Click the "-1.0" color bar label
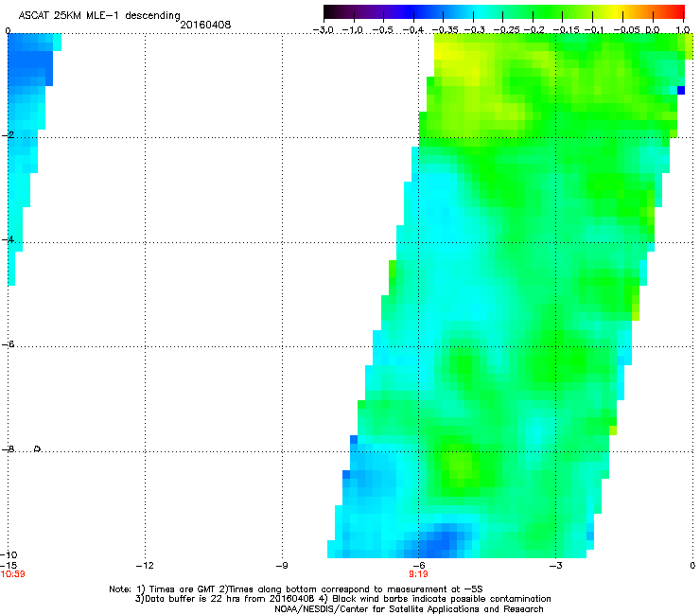 coord(353,30)
